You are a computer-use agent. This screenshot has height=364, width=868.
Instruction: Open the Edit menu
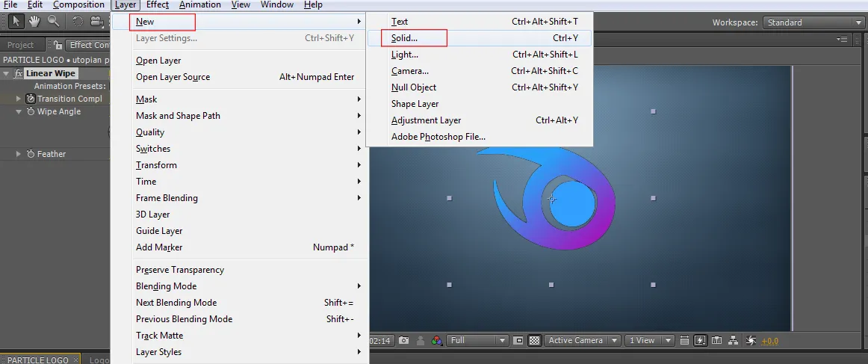(x=35, y=5)
